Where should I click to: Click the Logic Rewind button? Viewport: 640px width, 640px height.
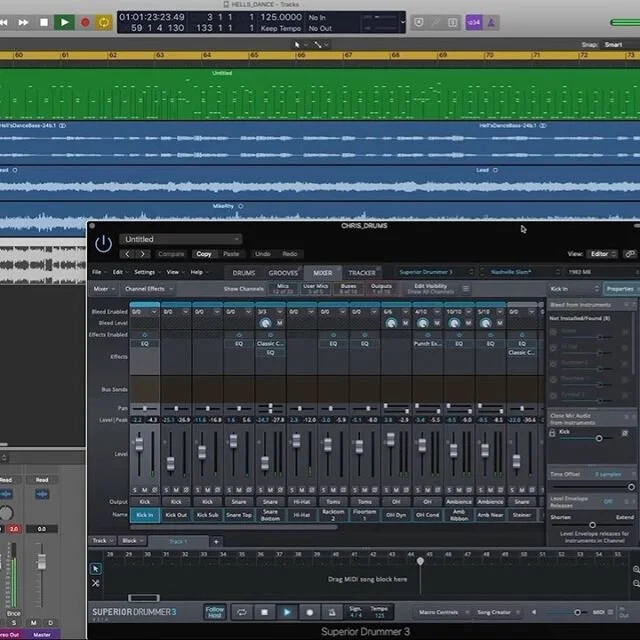[x=4, y=22]
